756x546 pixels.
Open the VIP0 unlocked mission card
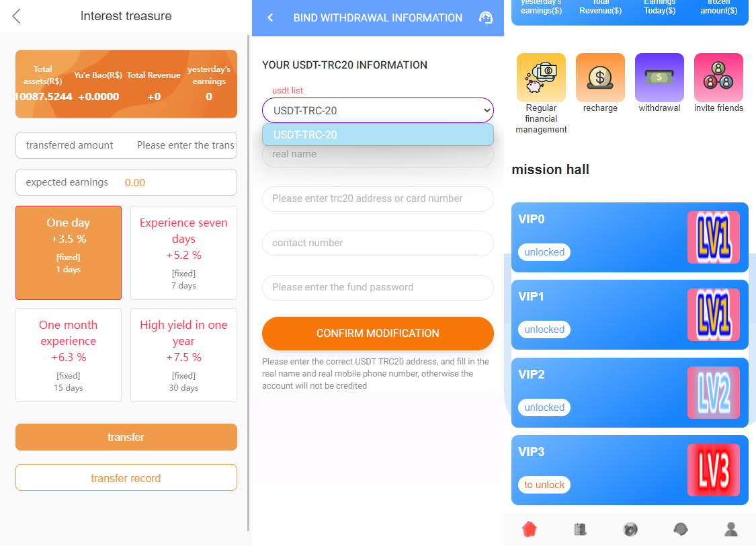(x=630, y=237)
